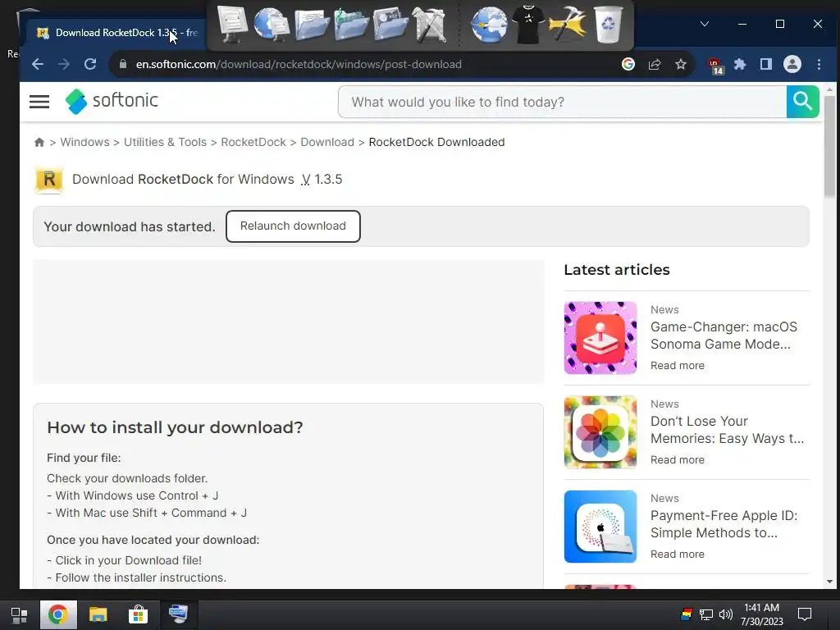This screenshot has height=630, width=840.
Task: Open the Extensions puzzle piece menu
Action: [740, 64]
